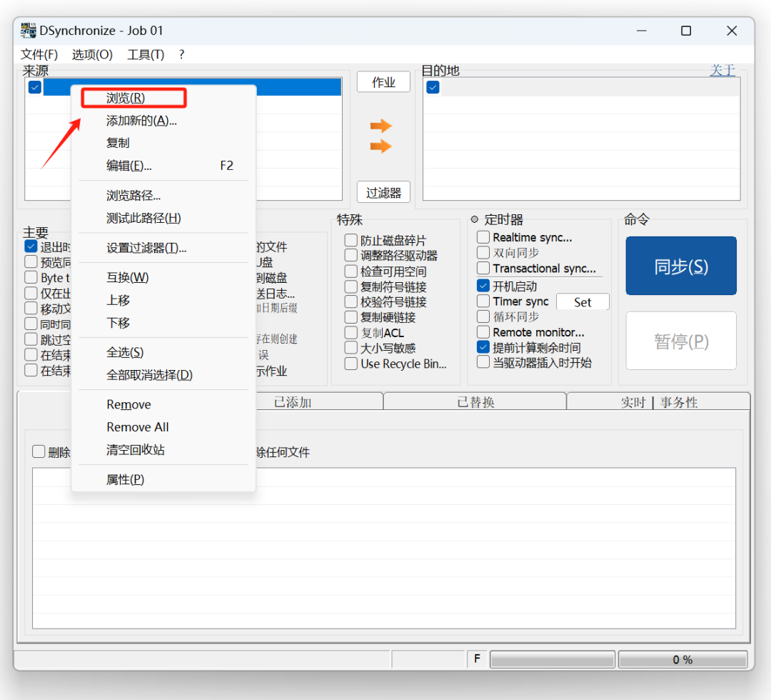Enable 当驱动器插入时开始 checkbox
This screenshot has width=771, height=700.
483,363
